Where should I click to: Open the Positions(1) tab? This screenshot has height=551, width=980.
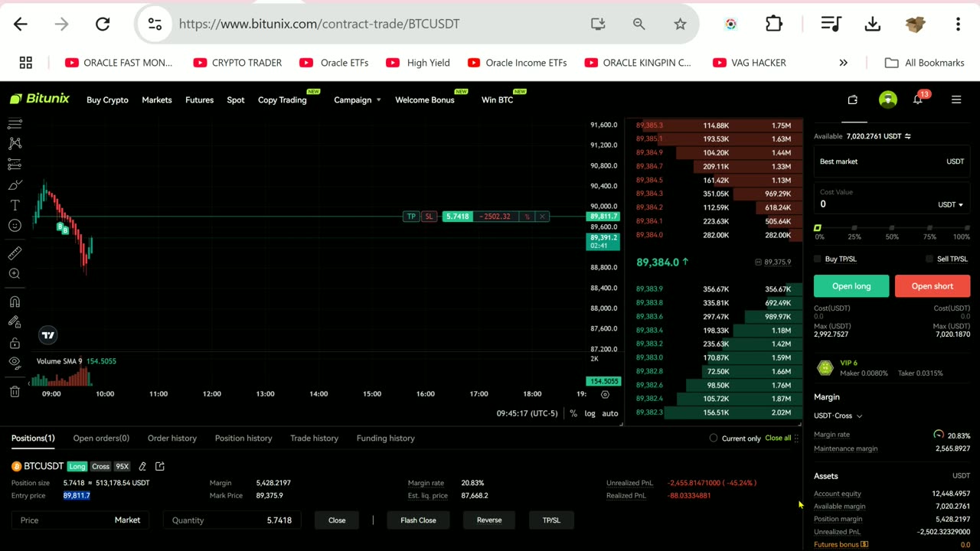click(x=33, y=439)
